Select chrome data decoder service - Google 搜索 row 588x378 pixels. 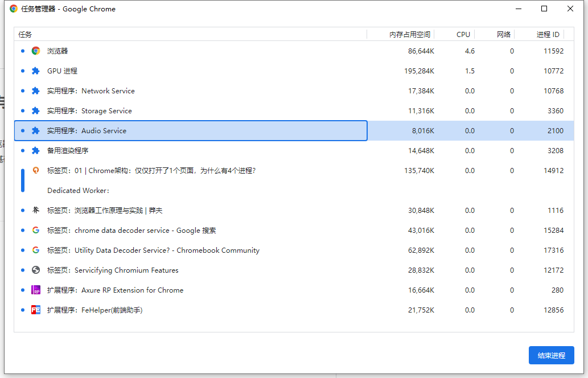tap(294, 230)
